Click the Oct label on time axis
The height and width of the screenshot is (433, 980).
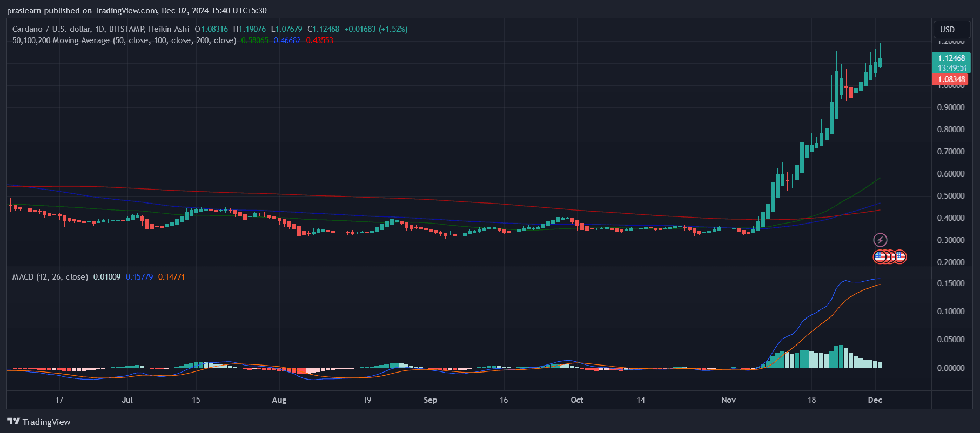[577, 400]
